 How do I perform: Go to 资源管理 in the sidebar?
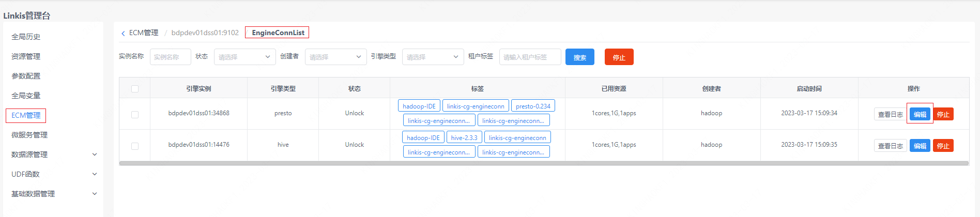pos(26,56)
